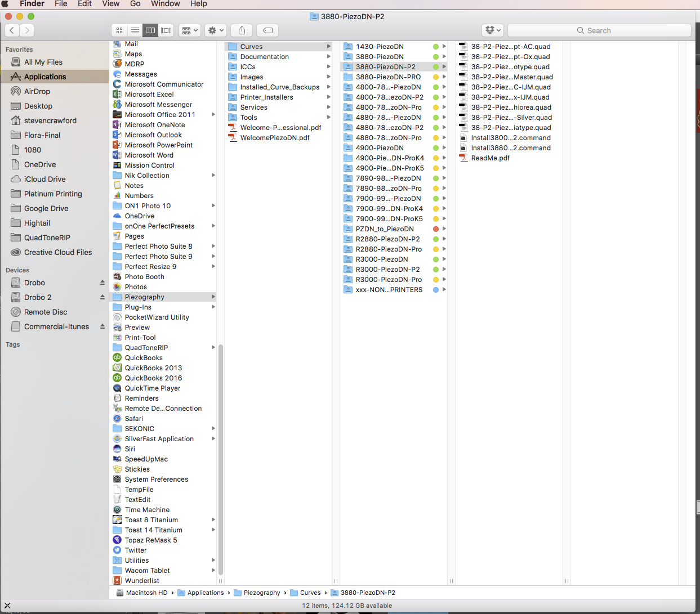The image size is (700, 614).
Task: Expand the Utilities folder arrow
Action: click(213, 561)
